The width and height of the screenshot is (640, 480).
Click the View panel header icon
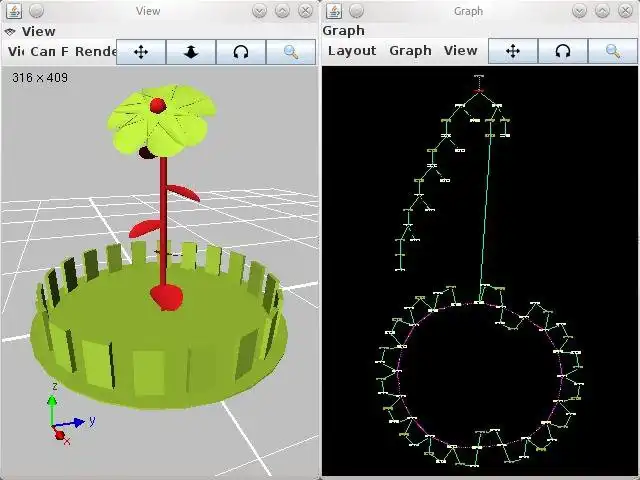pyautogui.click(x=10, y=31)
